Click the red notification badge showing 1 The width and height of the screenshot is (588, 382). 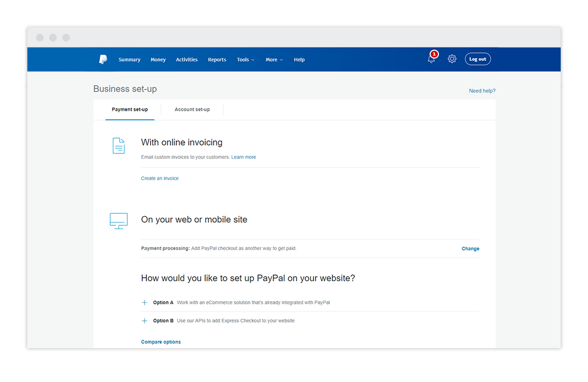pyautogui.click(x=434, y=54)
